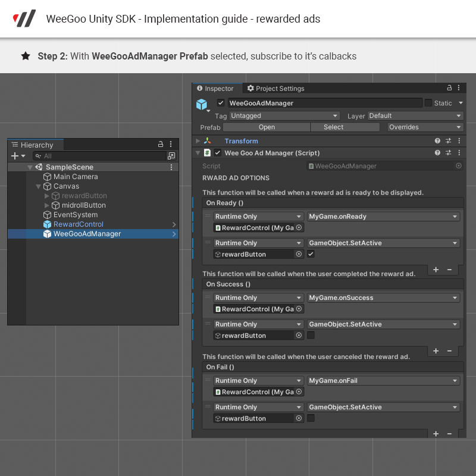Open the MyGame.onSuccess function dropdown
476x476 pixels.
pos(384,297)
